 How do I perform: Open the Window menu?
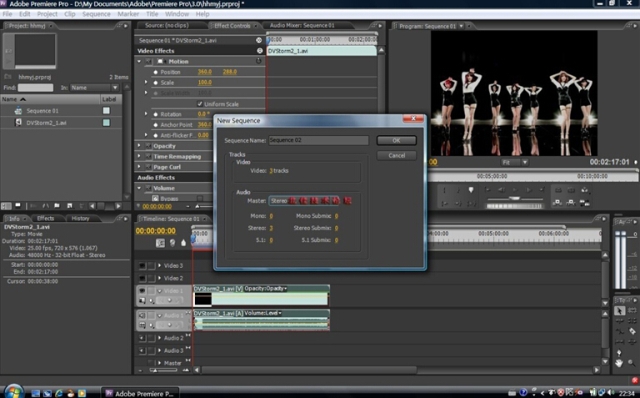(x=177, y=14)
